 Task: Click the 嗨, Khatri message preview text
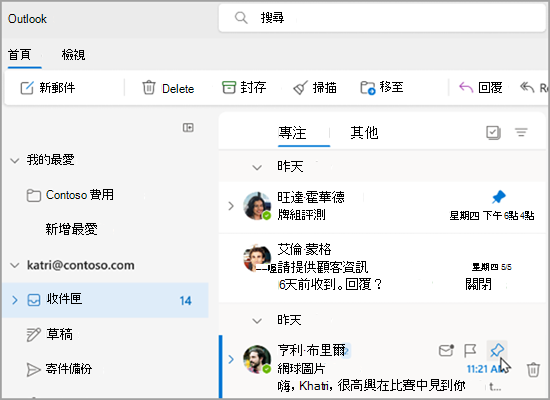(371, 386)
